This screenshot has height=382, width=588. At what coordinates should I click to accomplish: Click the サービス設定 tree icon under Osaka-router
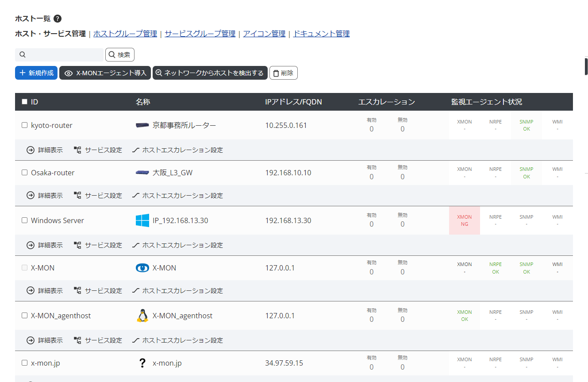[x=77, y=195]
